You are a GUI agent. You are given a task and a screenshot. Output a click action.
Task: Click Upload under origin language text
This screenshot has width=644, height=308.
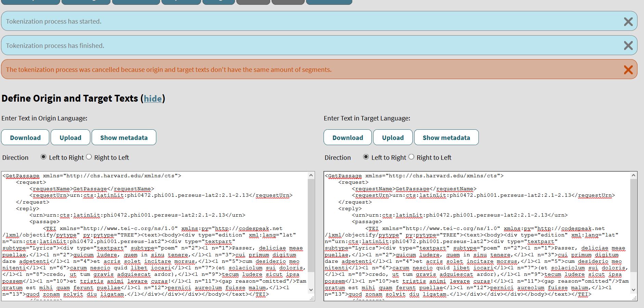click(70, 137)
